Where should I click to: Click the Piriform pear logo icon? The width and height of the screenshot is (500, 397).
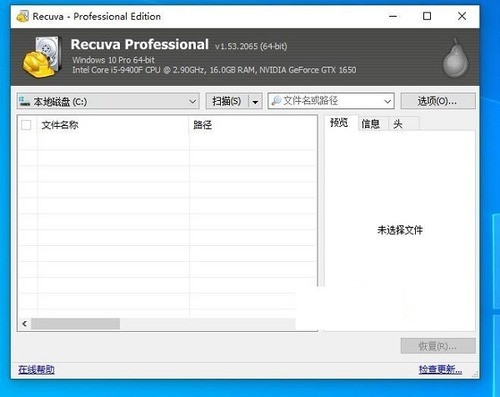[456, 58]
